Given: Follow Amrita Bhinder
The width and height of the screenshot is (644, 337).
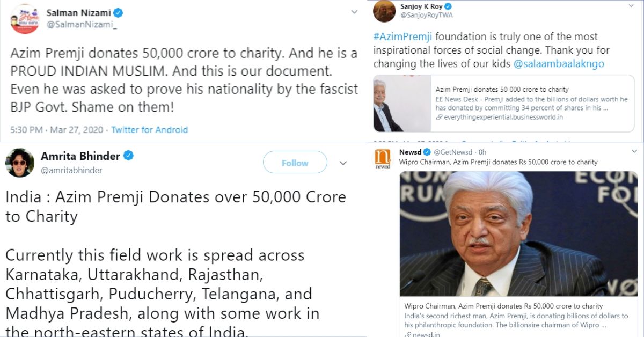Looking at the screenshot, I should [295, 163].
